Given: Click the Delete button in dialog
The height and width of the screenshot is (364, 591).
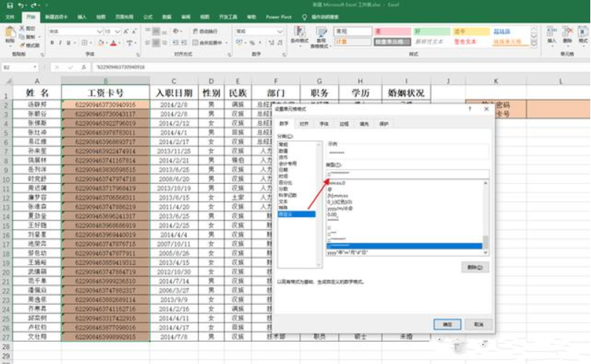Looking at the screenshot, I should coord(475,267).
